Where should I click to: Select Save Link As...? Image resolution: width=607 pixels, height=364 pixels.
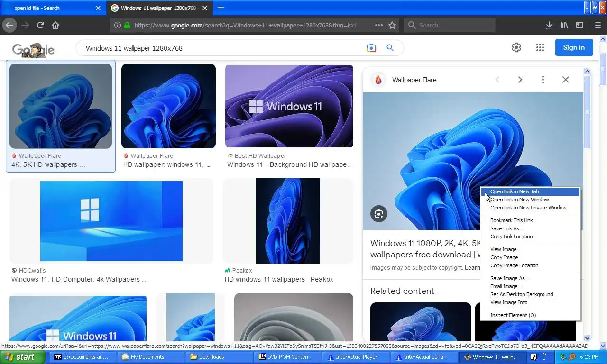(x=530, y=228)
